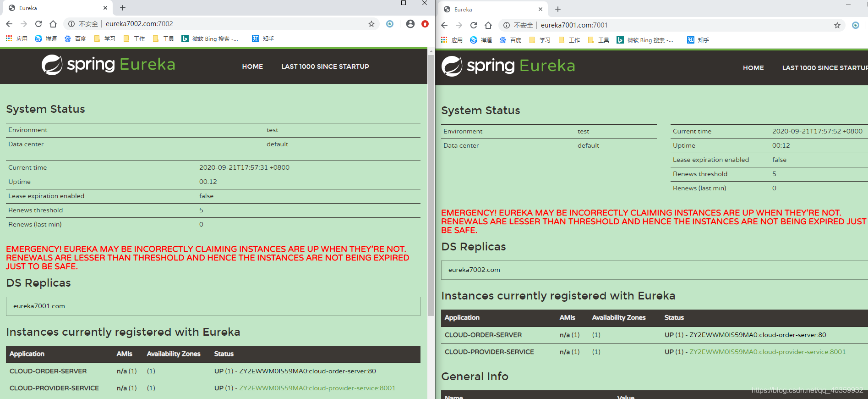Select the Eureka tab in right browser

tap(492, 9)
